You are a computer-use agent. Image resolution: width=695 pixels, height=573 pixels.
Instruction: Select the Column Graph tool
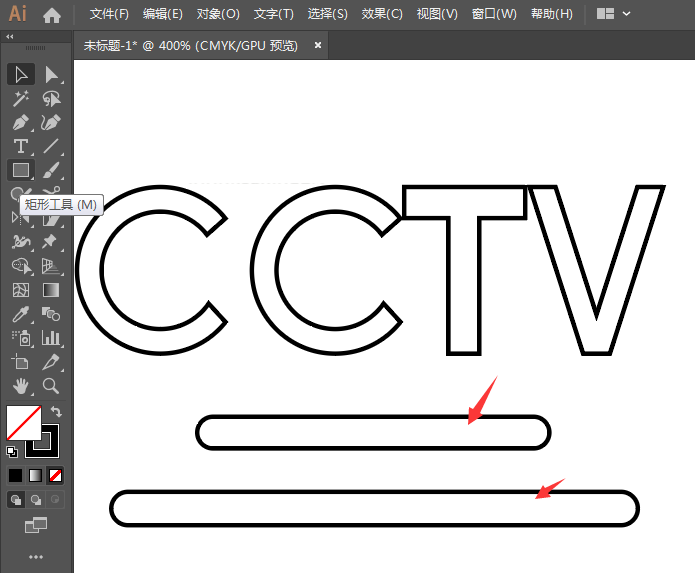point(51,338)
